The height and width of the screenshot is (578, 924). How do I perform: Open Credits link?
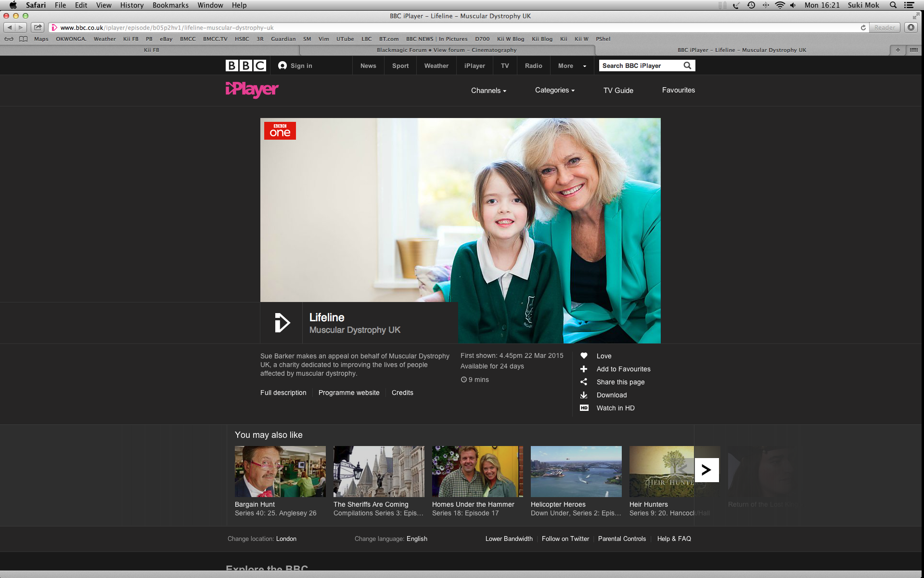click(402, 393)
